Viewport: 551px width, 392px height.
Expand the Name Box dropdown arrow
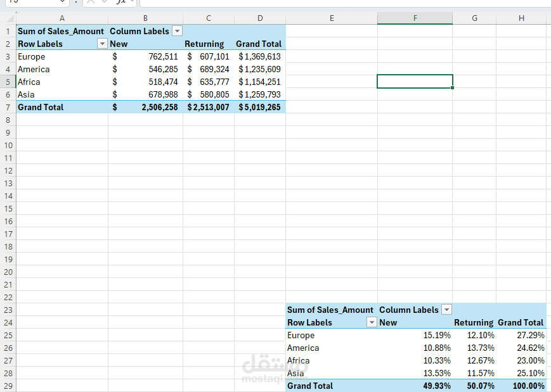[x=62, y=2]
